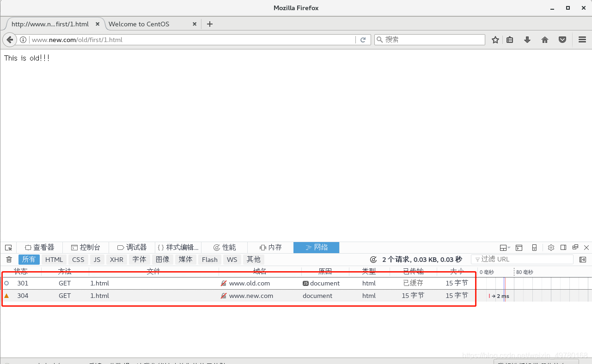This screenshot has width=592, height=364.
Task: Click the JS cause badge in the 301 row
Action: point(305,283)
